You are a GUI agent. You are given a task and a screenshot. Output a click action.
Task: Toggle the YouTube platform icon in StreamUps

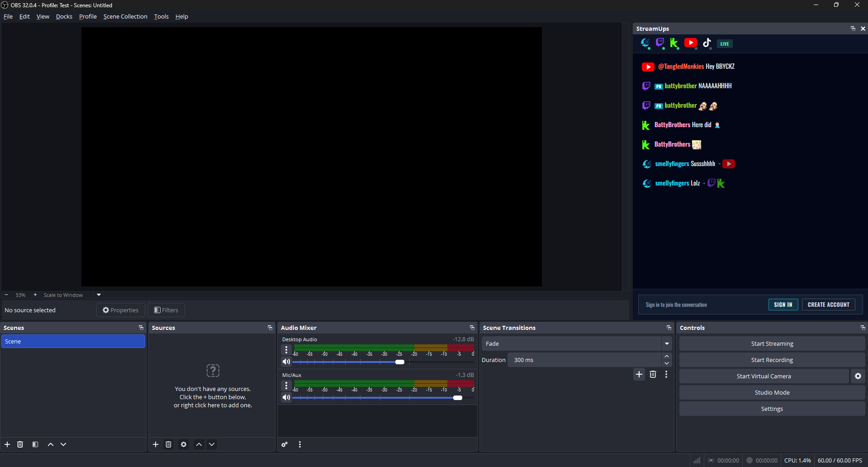click(x=690, y=43)
